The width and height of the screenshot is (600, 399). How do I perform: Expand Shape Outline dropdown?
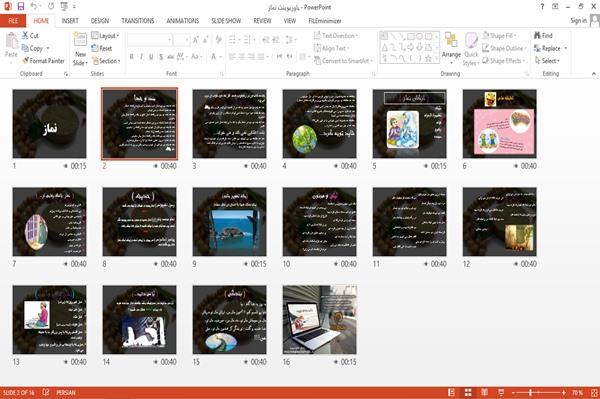point(504,48)
